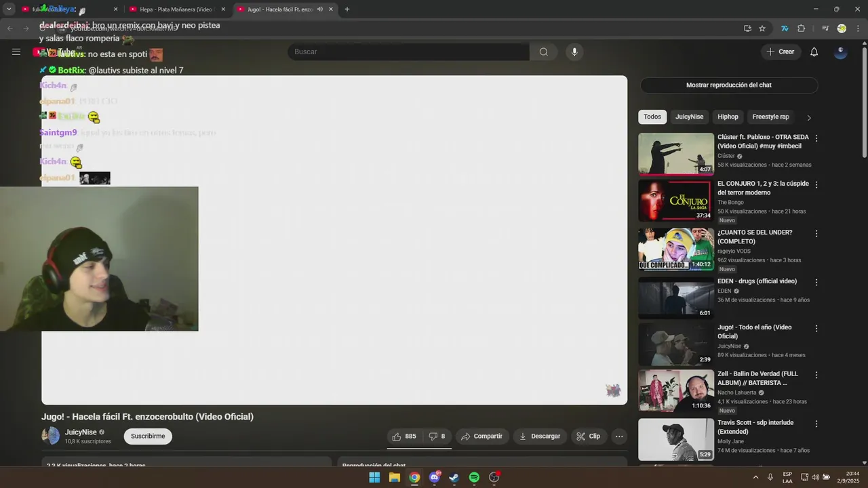Select the Freestyle rap filter chip

tap(770, 117)
